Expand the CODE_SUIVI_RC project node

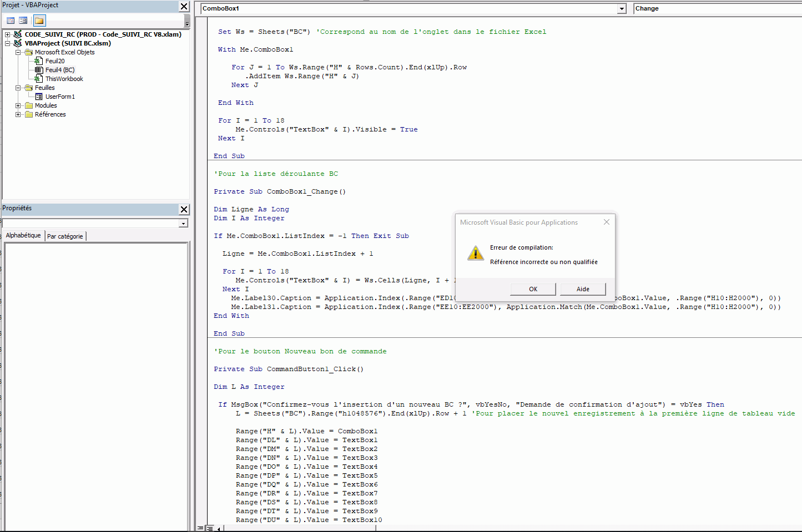8,34
